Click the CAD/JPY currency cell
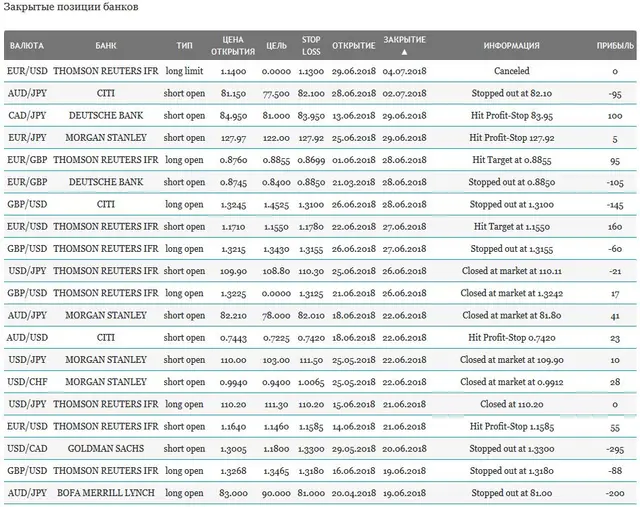This screenshot has width=640, height=507. point(27,116)
